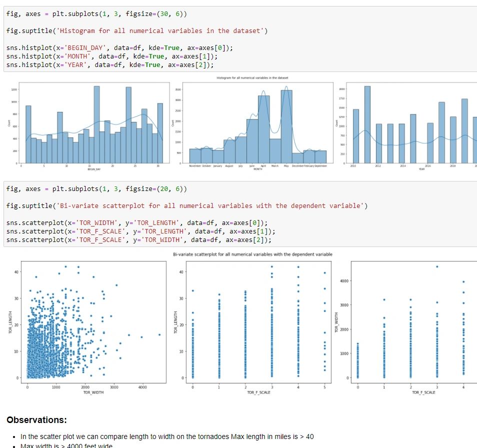Image resolution: width=477 pixels, height=448 pixels.
Task: Click the Observations heading
Action: coord(36,420)
